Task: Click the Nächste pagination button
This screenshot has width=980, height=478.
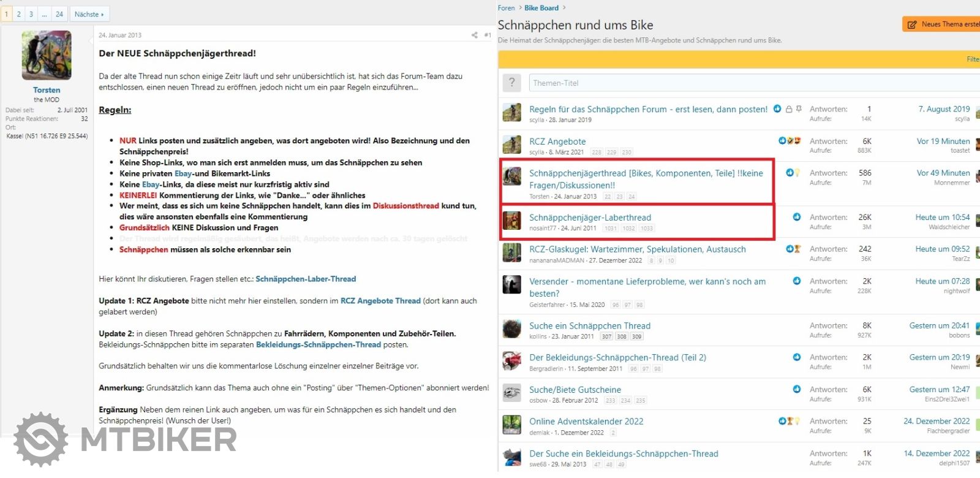Action: coord(89,14)
